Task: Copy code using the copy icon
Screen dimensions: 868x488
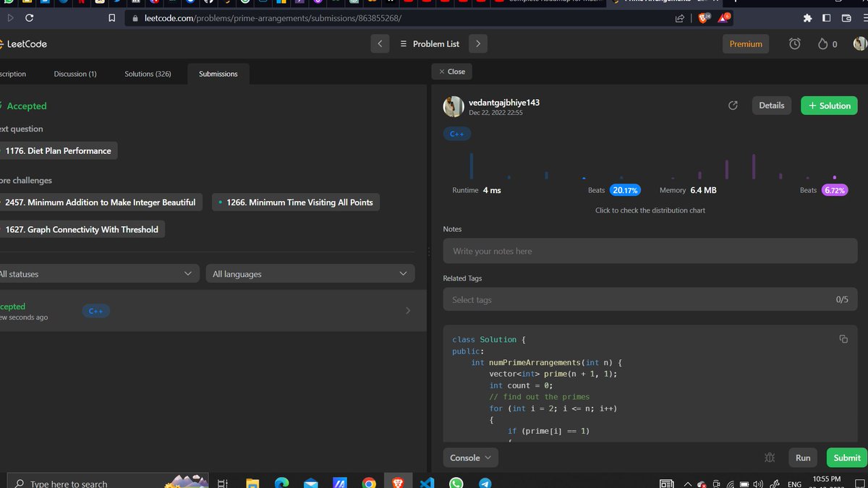Action: pos(843,339)
